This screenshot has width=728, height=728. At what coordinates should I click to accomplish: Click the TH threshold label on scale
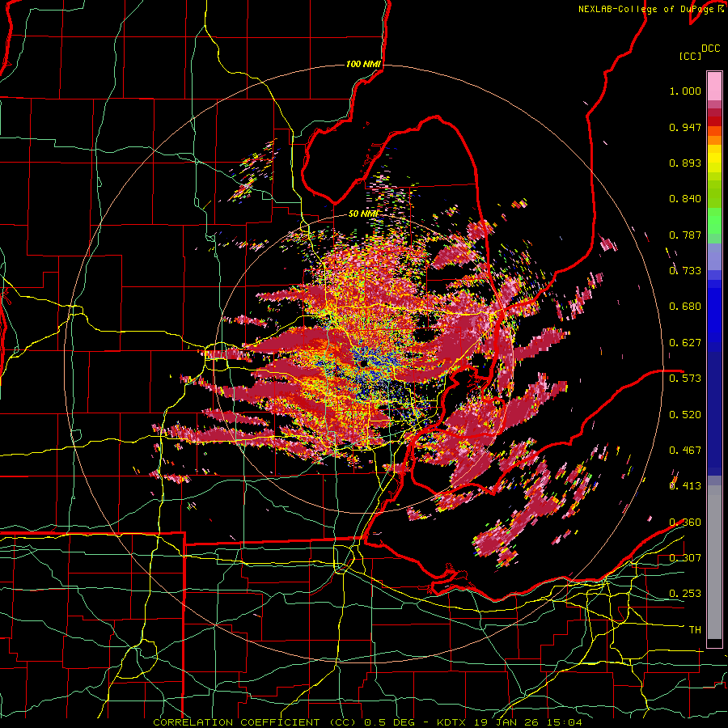(695, 630)
